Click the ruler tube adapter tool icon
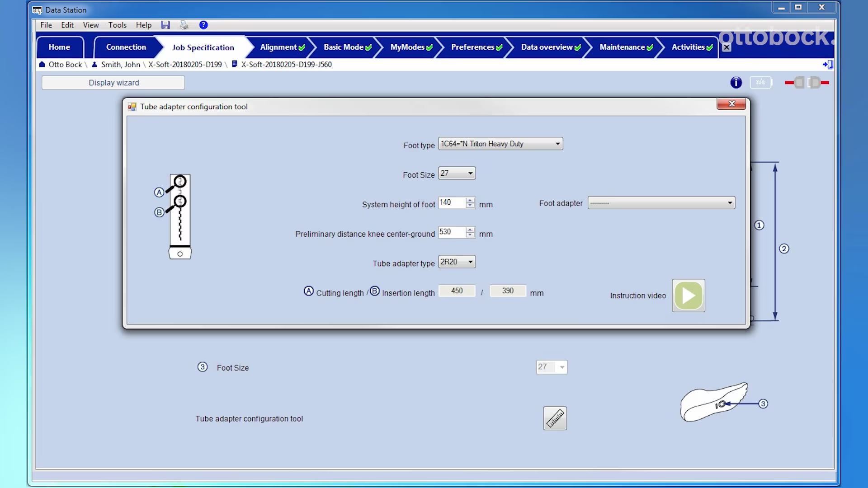The height and width of the screenshot is (488, 868). coord(555,418)
